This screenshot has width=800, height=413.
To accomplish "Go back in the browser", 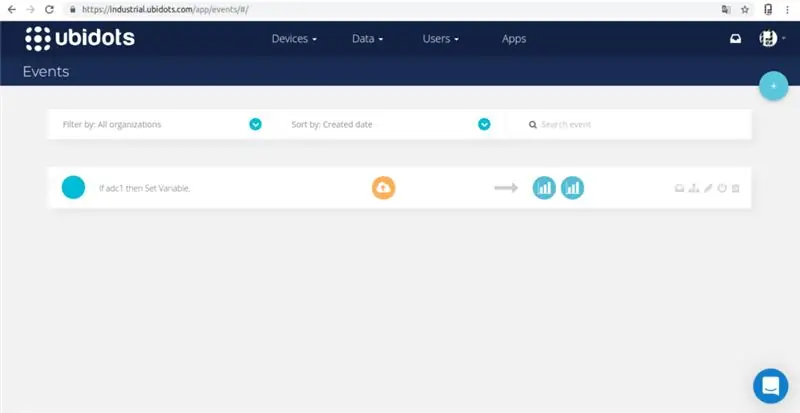I will coord(12,9).
